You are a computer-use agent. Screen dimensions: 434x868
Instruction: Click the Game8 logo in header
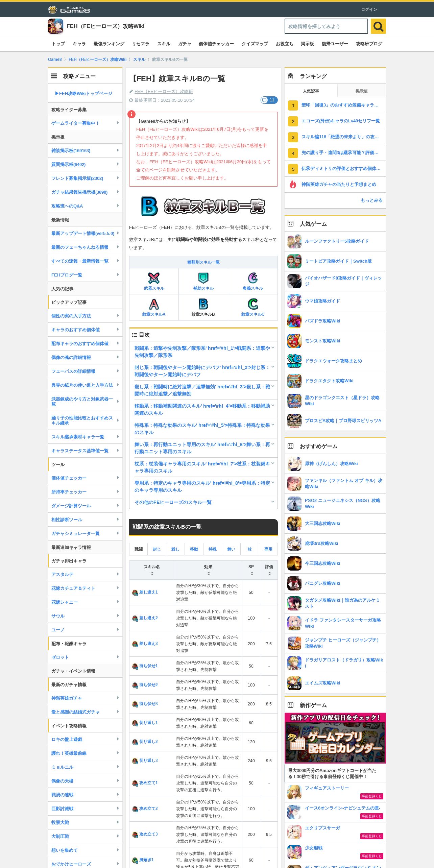69,9
